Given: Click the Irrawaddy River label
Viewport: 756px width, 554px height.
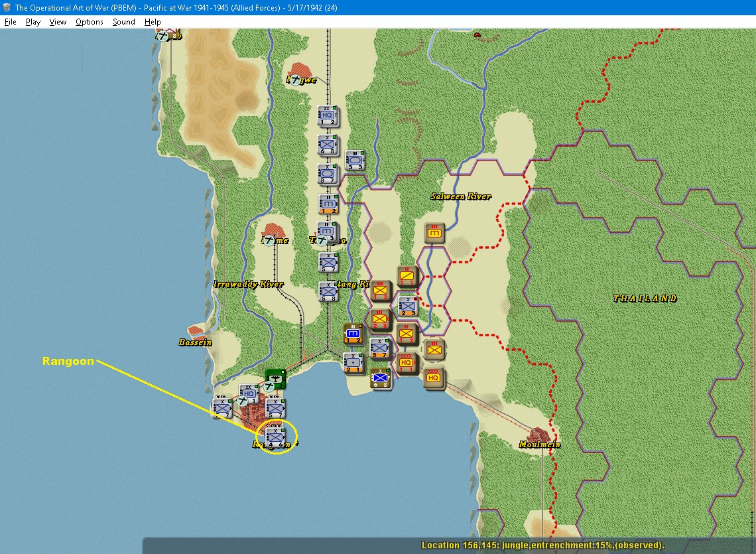Looking at the screenshot, I should point(248,284).
